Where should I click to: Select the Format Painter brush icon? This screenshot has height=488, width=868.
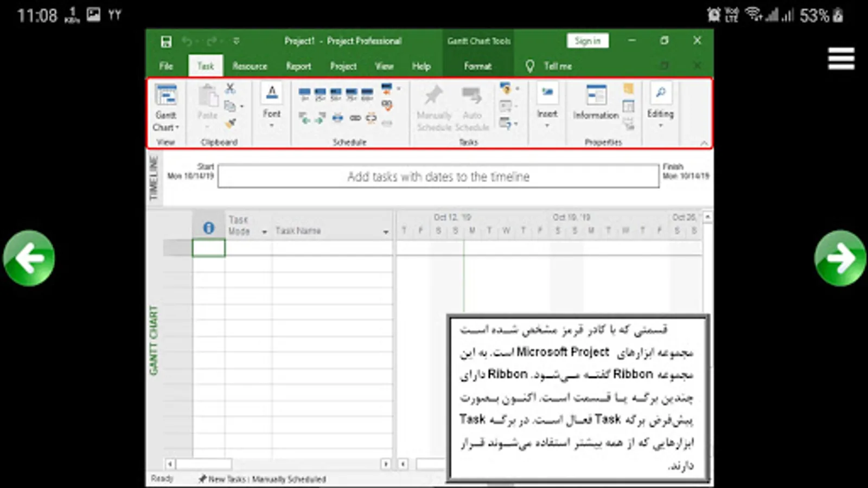click(x=231, y=123)
